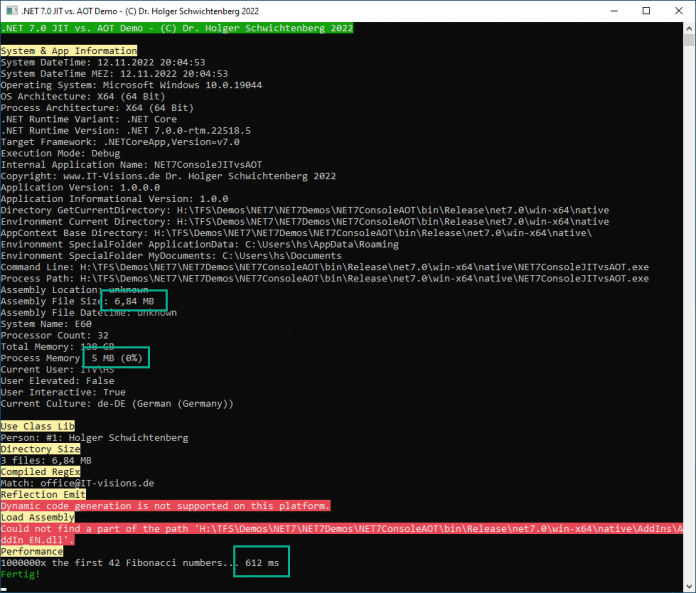Click the 'OS Architecture: X64' line
This screenshot has width=696, height=593.
tap(83, 96)
